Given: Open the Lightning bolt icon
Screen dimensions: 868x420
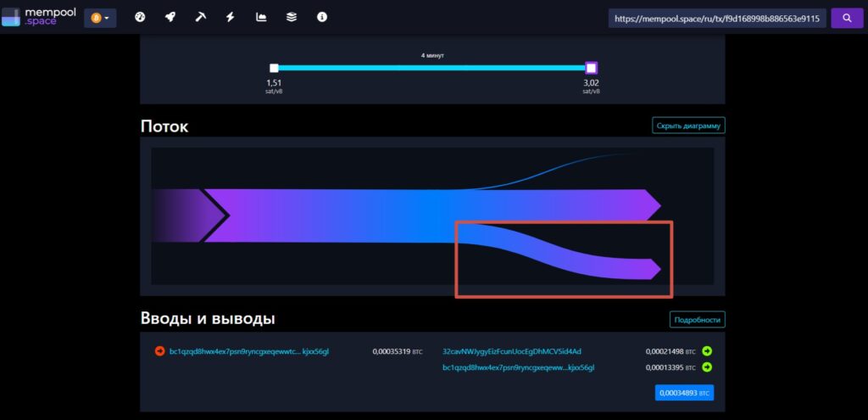Looking at the screenshot, I should (x=231, y=17).
